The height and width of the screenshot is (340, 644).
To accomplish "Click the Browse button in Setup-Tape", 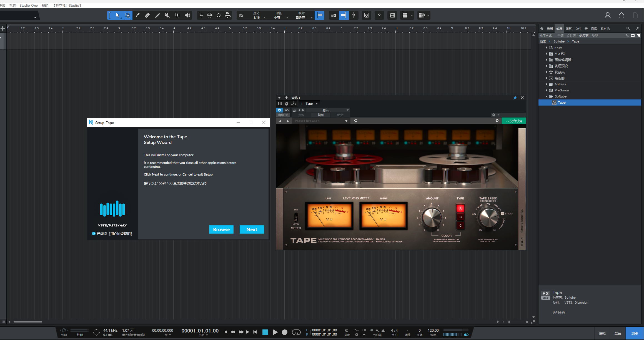I will pos(221,229).
